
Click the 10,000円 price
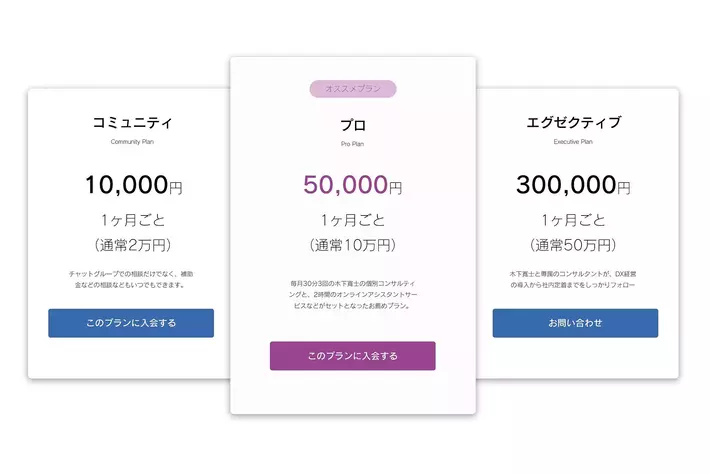pos(133,185)
